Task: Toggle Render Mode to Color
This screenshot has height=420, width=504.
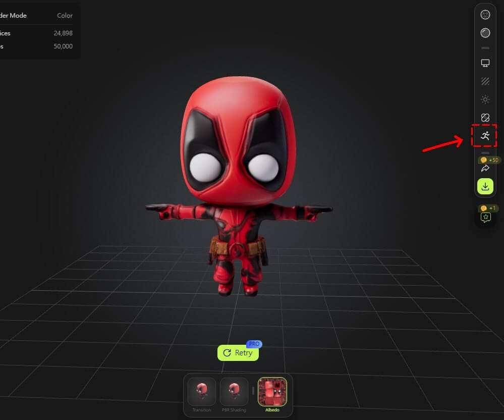Action: 65,15
